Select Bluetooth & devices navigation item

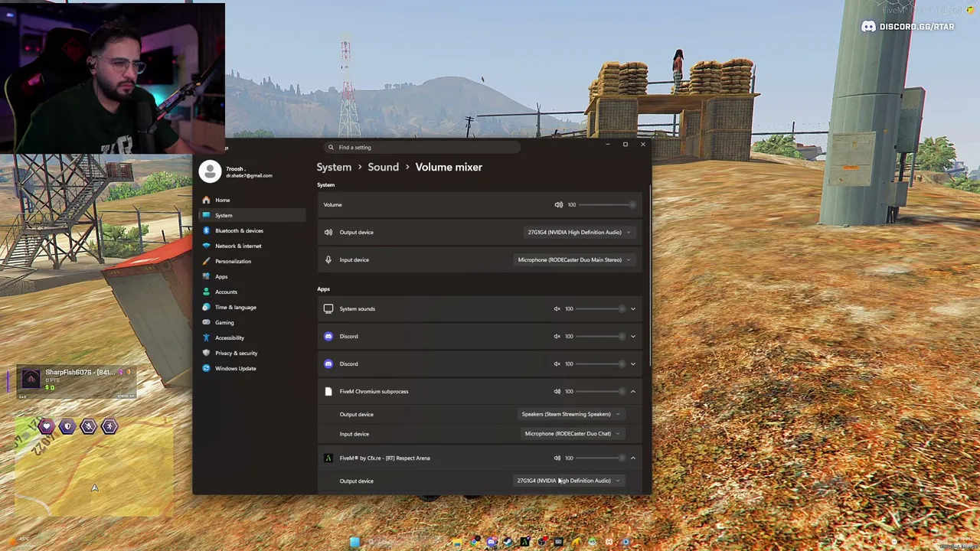(239, 230)
